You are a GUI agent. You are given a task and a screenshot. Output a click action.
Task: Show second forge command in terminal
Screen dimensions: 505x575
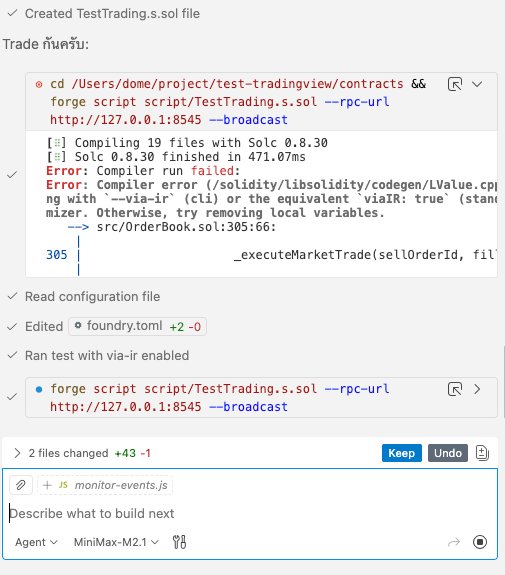click(455, 389)
